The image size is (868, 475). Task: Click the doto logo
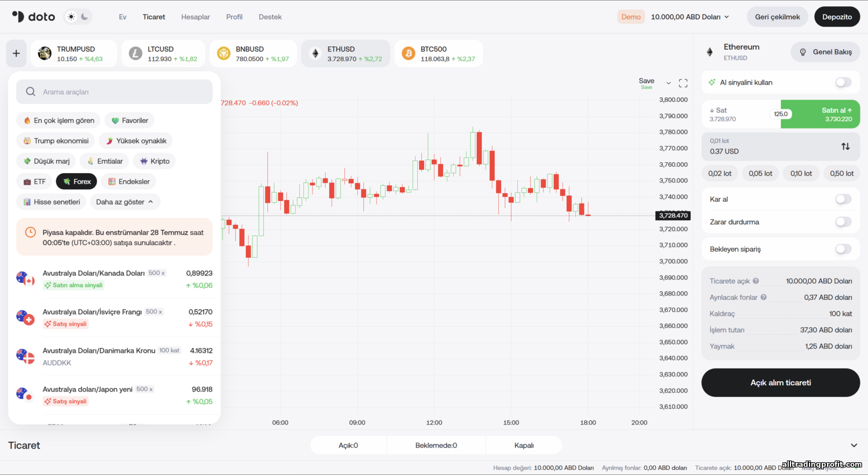34,17
